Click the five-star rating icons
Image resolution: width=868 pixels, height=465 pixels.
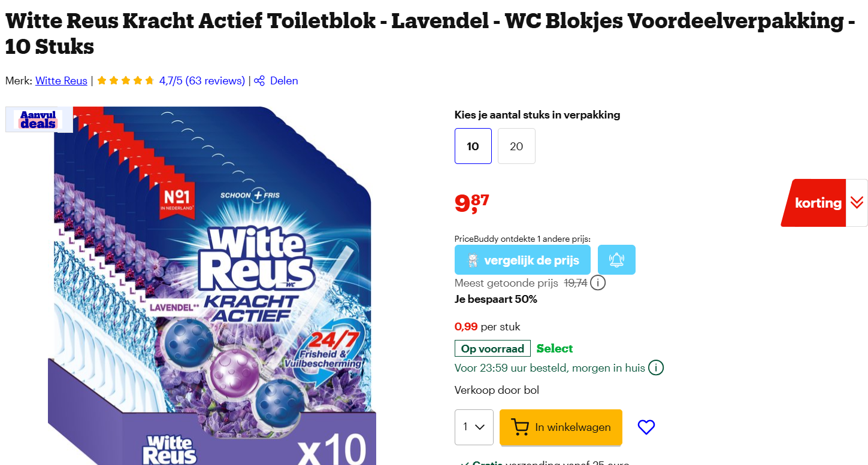pos(125,80)
